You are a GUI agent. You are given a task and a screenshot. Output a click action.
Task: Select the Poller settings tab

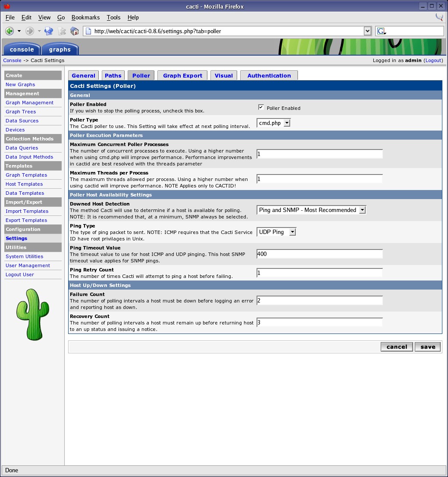click(x=141, y=75)
